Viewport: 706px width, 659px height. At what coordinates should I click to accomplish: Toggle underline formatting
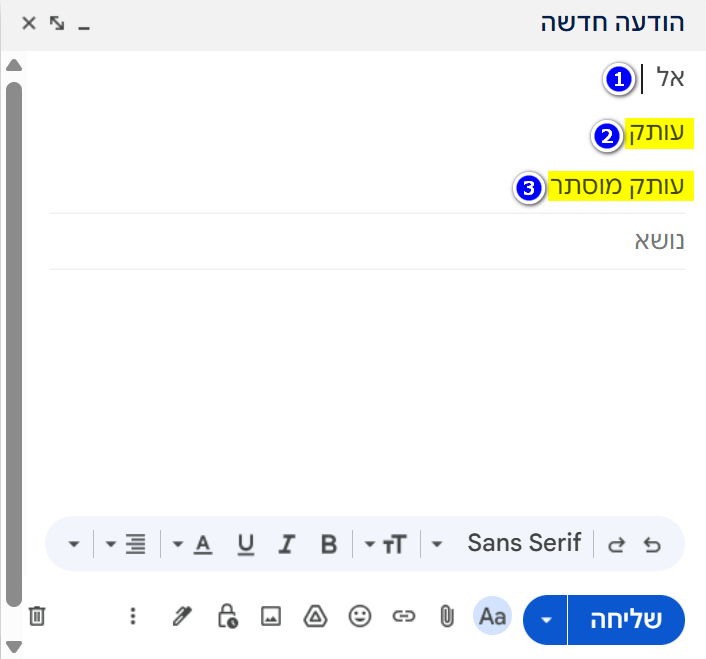(246, 545)
